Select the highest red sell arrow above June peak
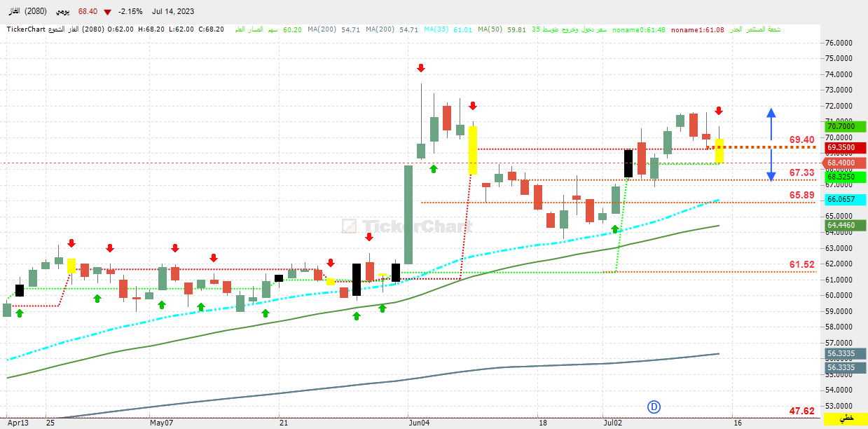The height and width of the screenshot is (429, 868). click(421, 68)
